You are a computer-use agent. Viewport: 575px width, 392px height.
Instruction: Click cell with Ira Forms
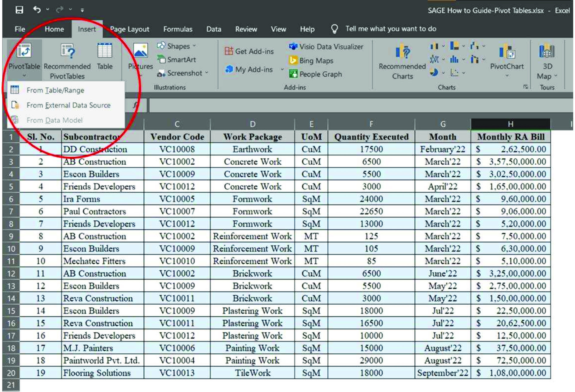coord(103,199)
